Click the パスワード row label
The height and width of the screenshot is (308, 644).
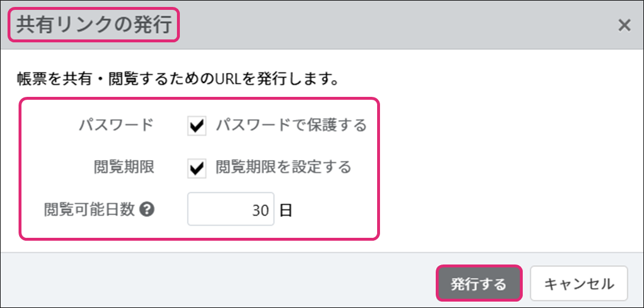coord(116,125)
